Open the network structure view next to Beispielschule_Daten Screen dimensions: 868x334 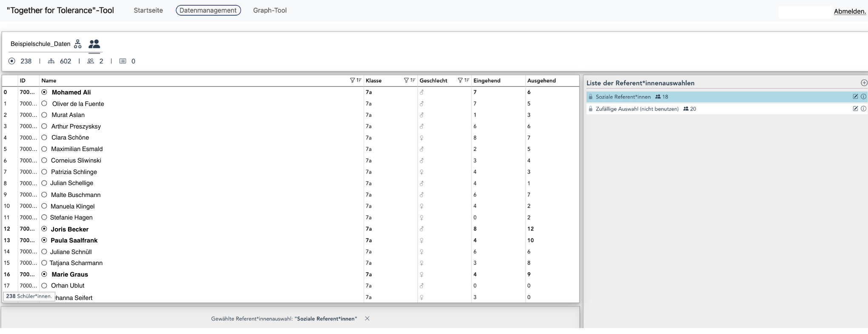(78, 44)
